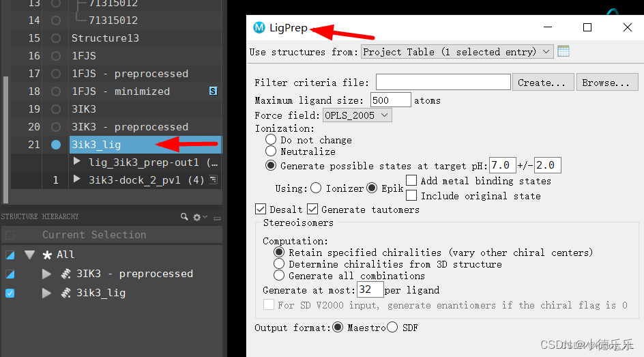Select SDF output format
Screen dimensions: 644x357
pyautogui.click(x=392, y=327)
